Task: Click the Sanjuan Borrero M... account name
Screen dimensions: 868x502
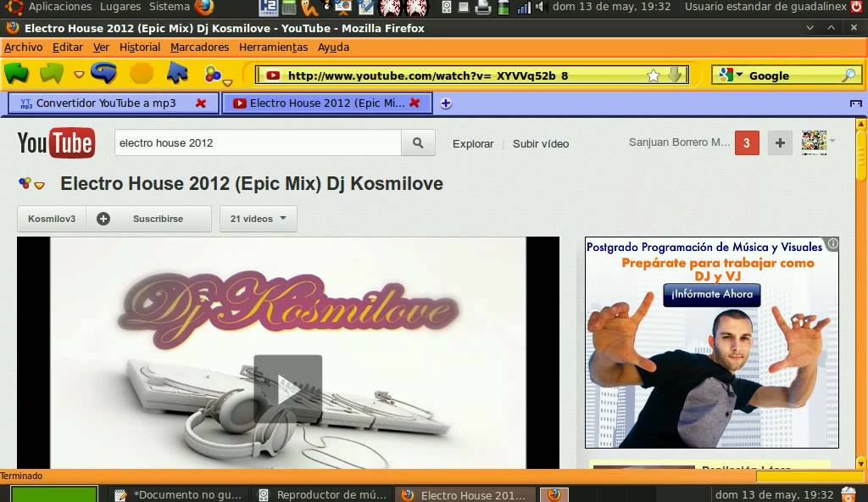Action: tap(679, 142)
